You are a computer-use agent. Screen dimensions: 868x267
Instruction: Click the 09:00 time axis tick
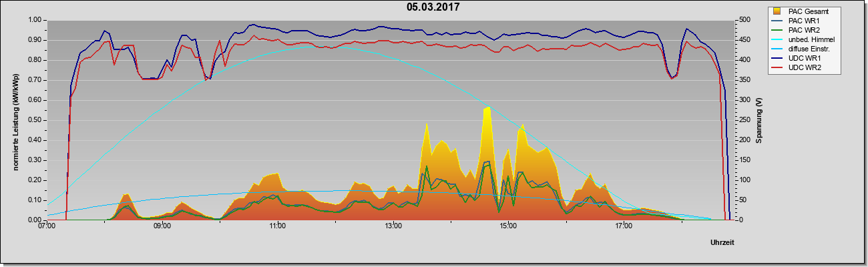pos(162,226)
